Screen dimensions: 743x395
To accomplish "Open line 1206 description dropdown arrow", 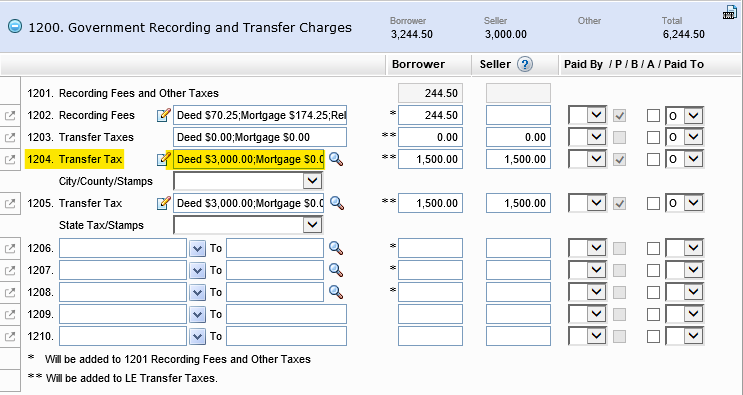I will (x=197, y=248).
